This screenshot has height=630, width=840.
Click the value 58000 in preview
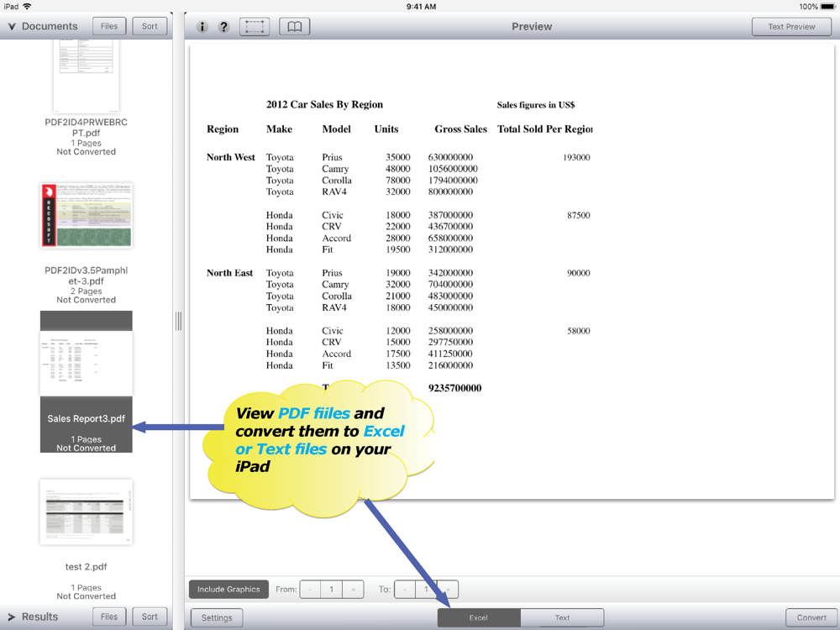(579, 331)
